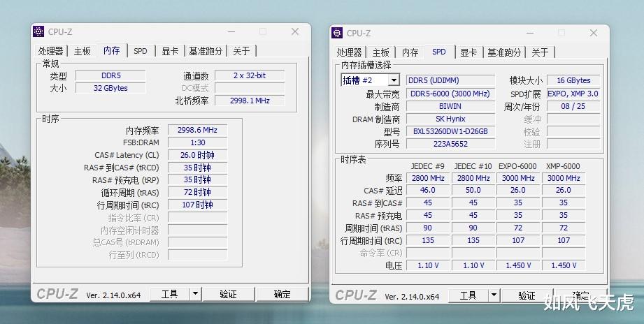Click the 08 / 25 week/year field
This screenshot has height=324, width=644.
573,106
